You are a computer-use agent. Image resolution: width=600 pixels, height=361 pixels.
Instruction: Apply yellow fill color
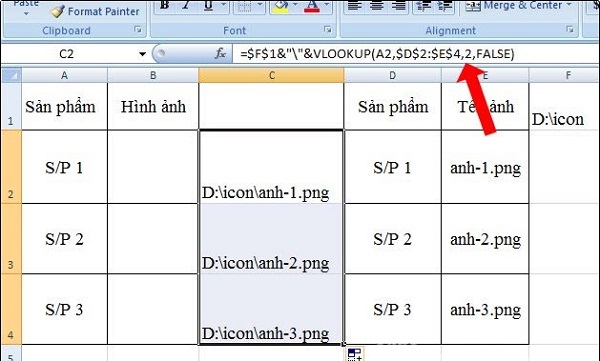tap(281, 5)
